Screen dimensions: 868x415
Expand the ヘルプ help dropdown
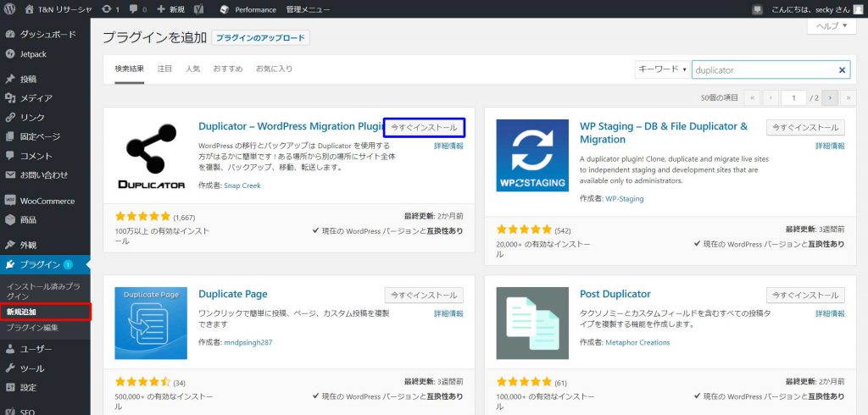(832, 26)
